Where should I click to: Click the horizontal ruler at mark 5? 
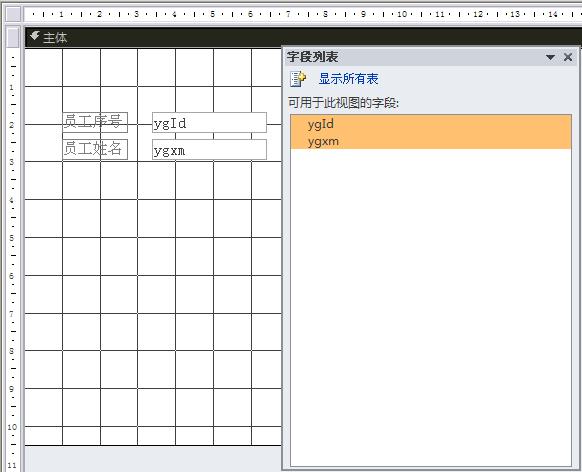(x=213, y=14)
